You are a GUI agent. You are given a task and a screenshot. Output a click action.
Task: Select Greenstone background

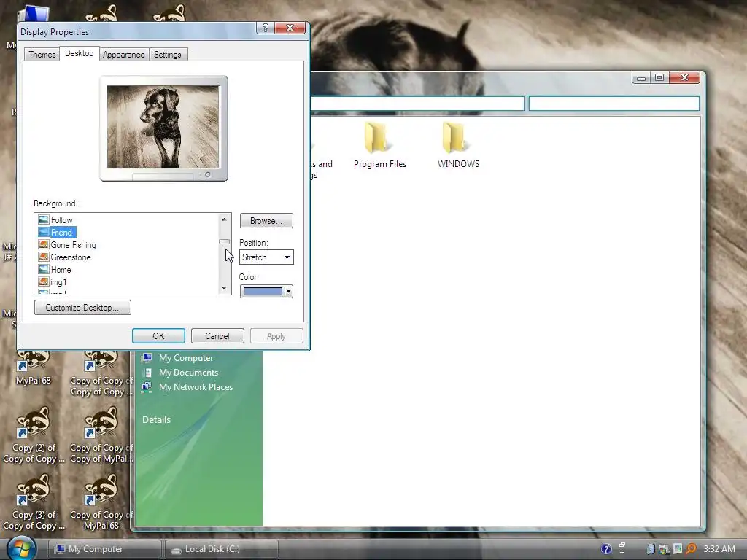(x=71, y=257)
